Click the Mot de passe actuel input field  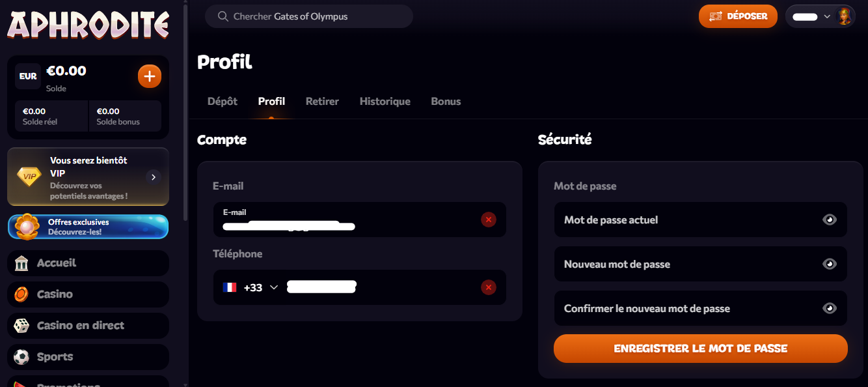(683, 220)
